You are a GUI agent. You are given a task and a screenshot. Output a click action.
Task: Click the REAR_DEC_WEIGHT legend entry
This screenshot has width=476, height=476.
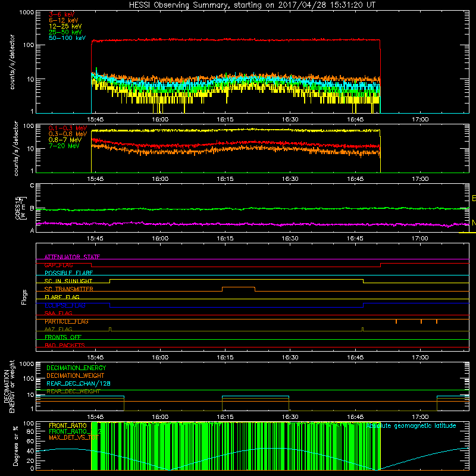pos(73,392)
